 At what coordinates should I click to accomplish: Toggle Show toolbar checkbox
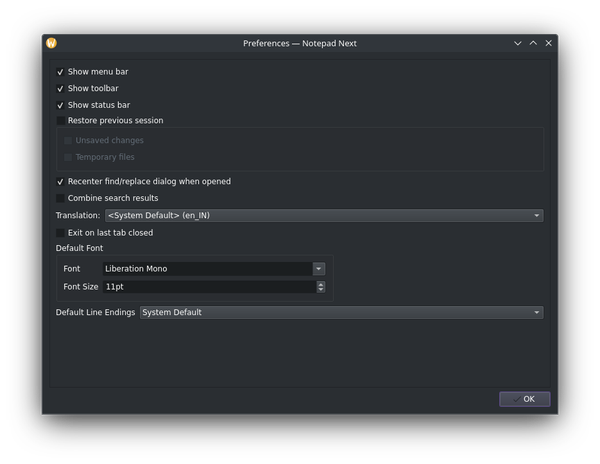point(61,89)
